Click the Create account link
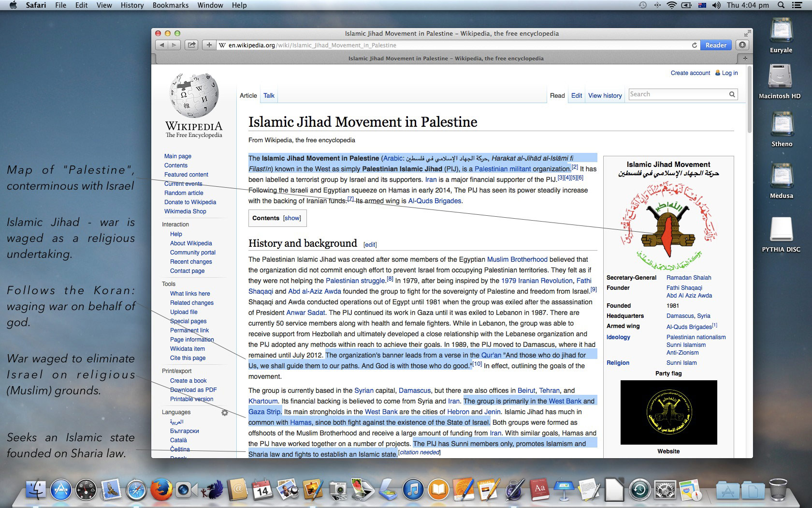The image size is (812, 508). pos(690,73)
